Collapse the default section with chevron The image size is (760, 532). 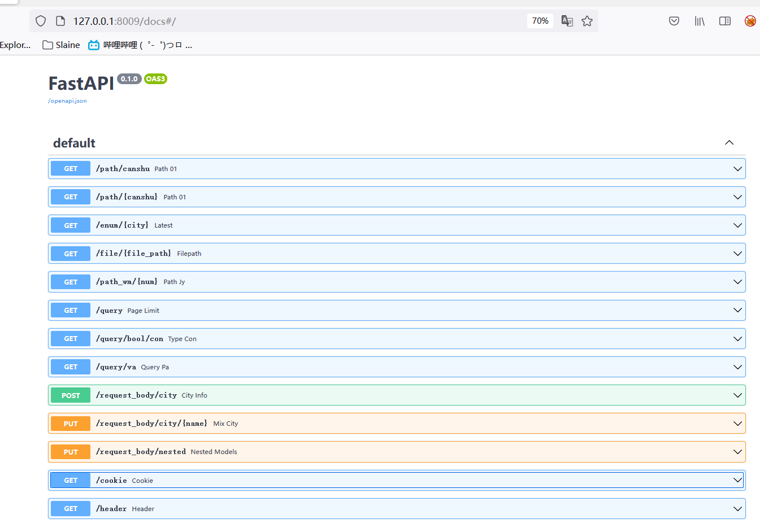pyautogui.click(x=729, y=142)
